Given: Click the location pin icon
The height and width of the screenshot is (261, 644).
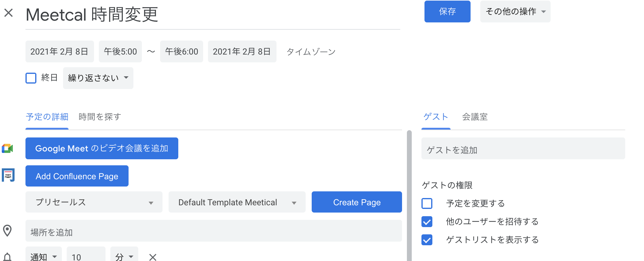Looking at the screenshot, I should point(7,231).
